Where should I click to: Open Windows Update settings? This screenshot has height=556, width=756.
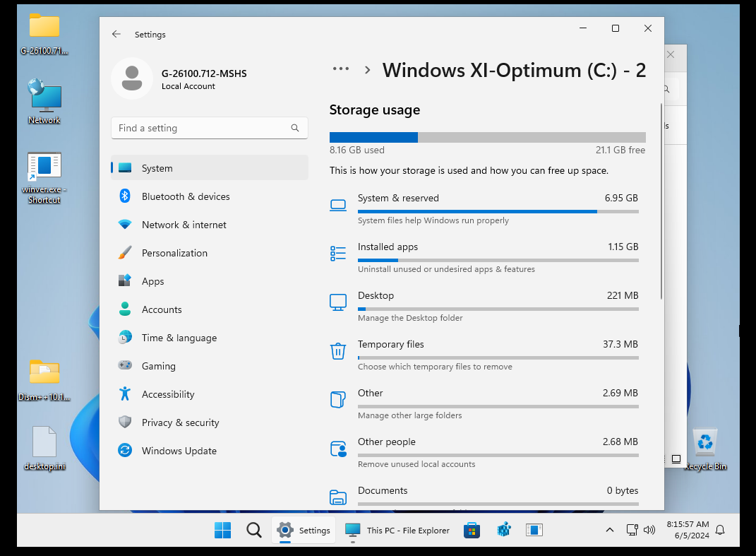[x=209, y=451]
